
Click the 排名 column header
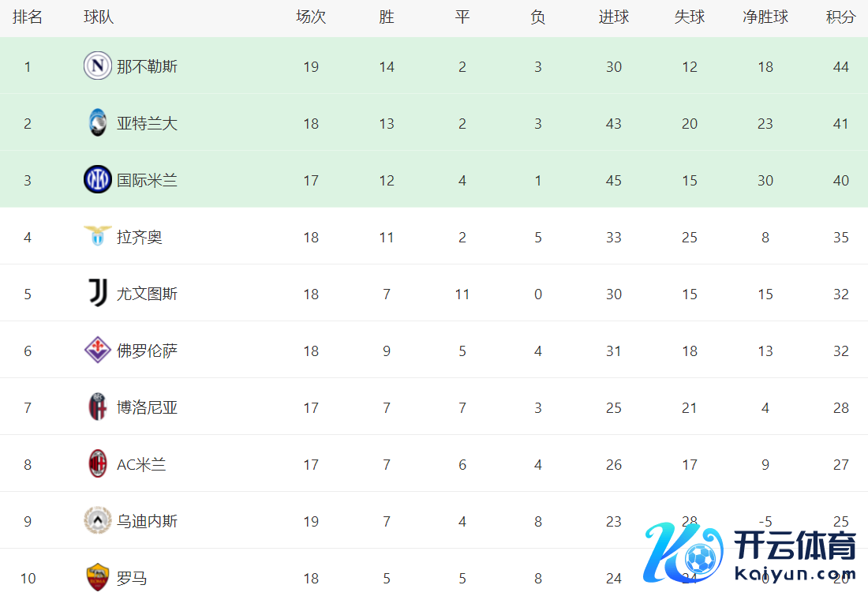[28, 17]
